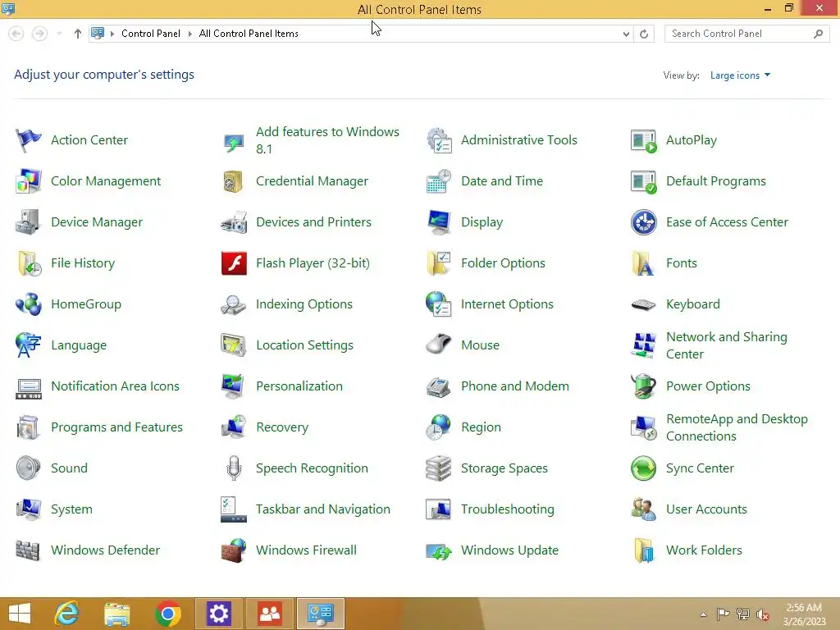Viewport: 840px width, 630px height.
Task: Open the Windows Firewall brick icon
Action: 234,550
